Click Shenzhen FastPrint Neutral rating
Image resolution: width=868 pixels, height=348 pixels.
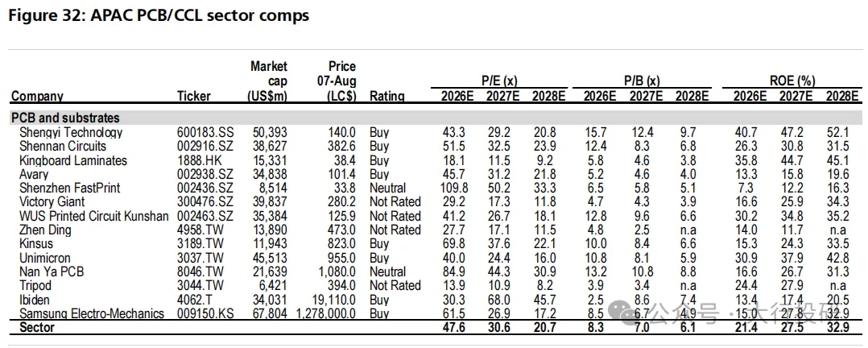click(387, 188)
